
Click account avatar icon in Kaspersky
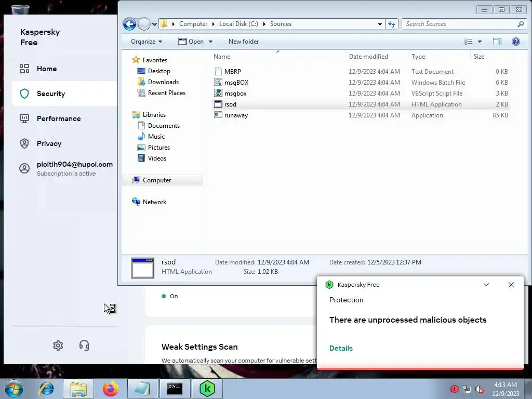click(24, 168)
